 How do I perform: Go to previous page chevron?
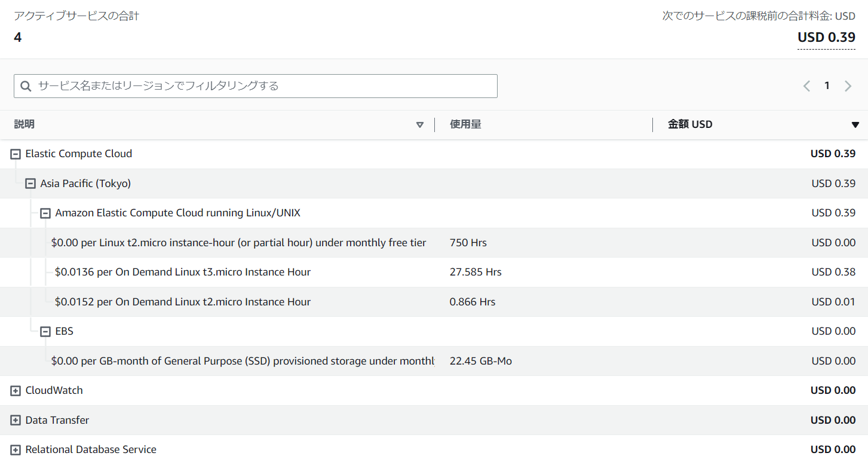pyautogui.click(x=806, y=86)
